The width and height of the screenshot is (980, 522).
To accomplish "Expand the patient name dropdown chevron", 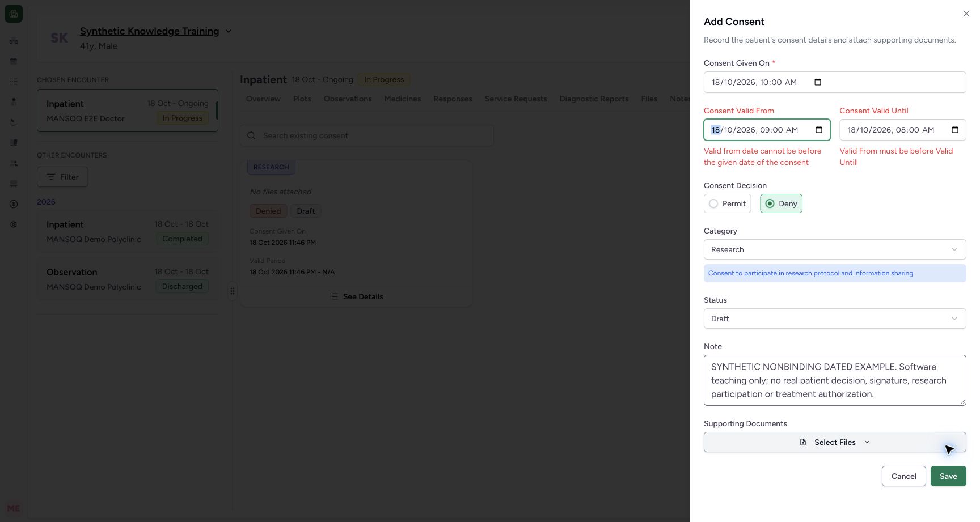I will (229, 31).
